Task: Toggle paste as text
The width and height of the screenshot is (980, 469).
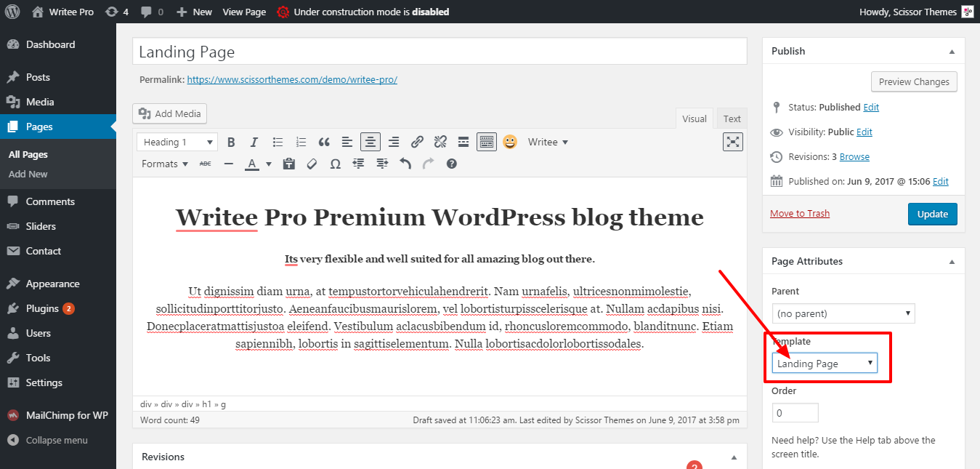Action: click(x=288, y=164)
